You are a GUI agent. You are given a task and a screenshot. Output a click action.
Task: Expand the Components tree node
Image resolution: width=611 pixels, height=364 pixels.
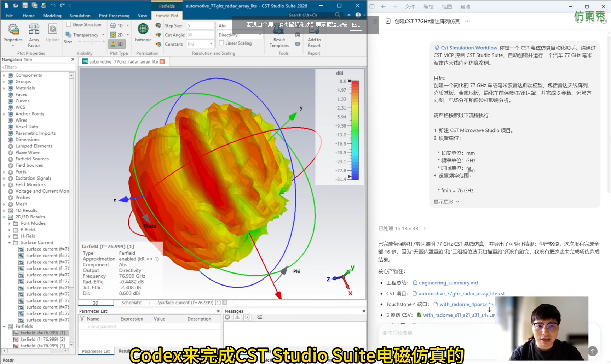pos(4,75)
